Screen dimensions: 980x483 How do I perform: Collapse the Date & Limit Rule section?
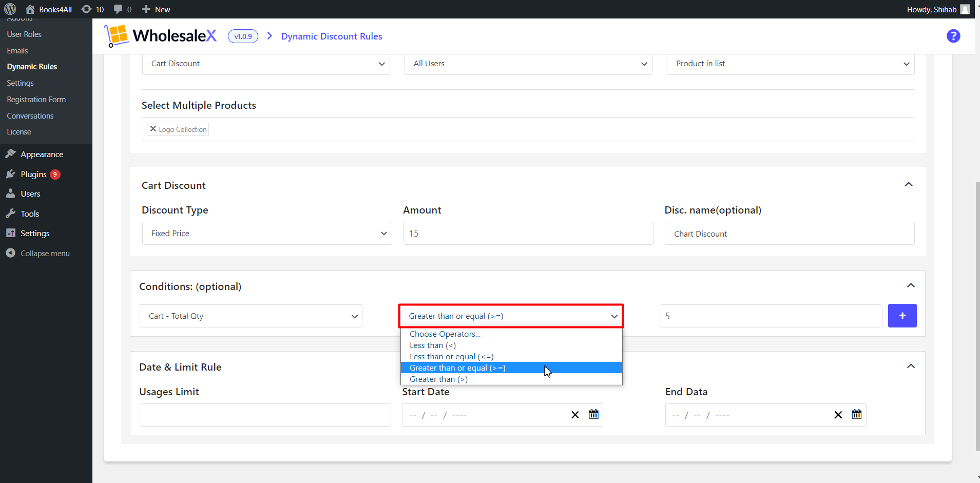pos(911,366)
